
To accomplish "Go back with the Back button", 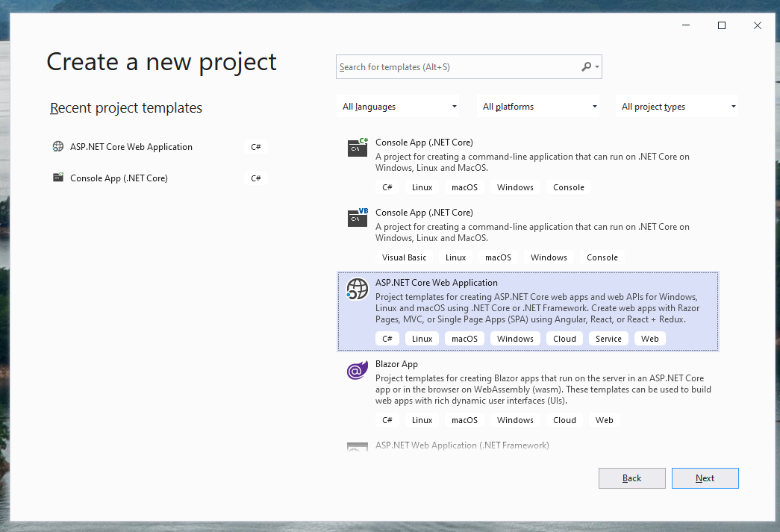I will point(631,478).
